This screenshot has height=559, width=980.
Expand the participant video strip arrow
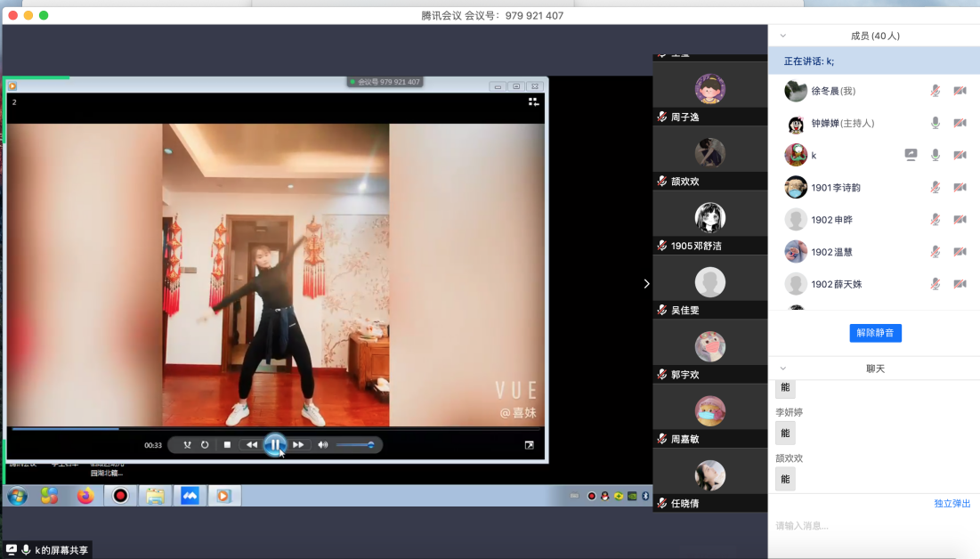(646, 283)
